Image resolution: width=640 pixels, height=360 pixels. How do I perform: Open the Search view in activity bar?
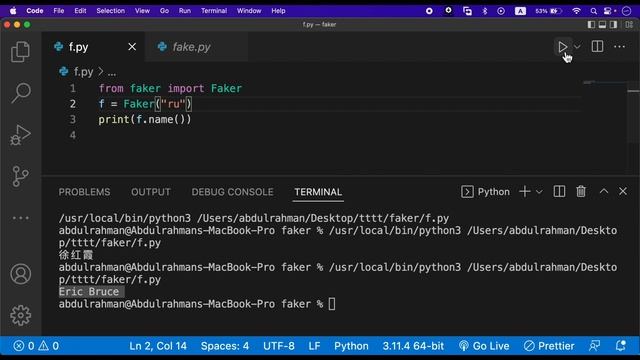20,93
